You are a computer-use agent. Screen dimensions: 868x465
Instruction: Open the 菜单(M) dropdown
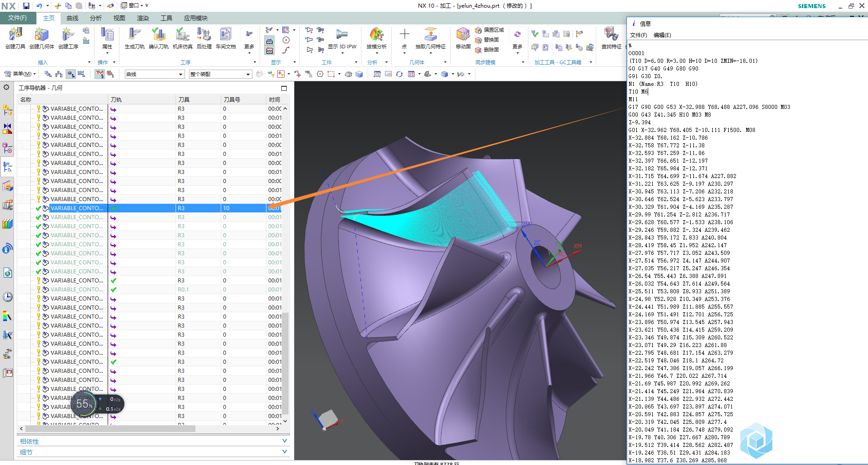click(20, 74)
